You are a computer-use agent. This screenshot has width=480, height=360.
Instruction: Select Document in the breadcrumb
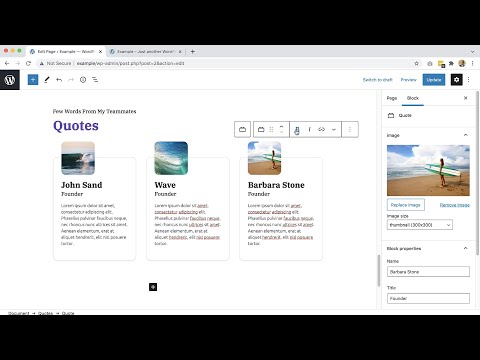pyautogui.click(x=19, y=313)
